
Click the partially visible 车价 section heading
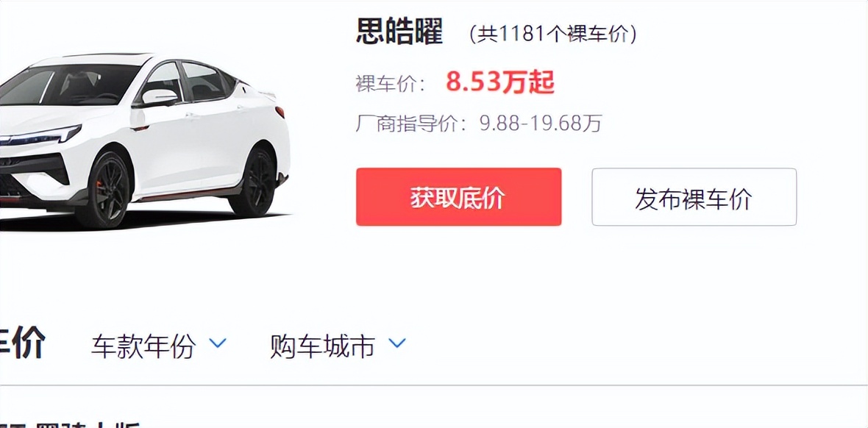tap(22, 343)
